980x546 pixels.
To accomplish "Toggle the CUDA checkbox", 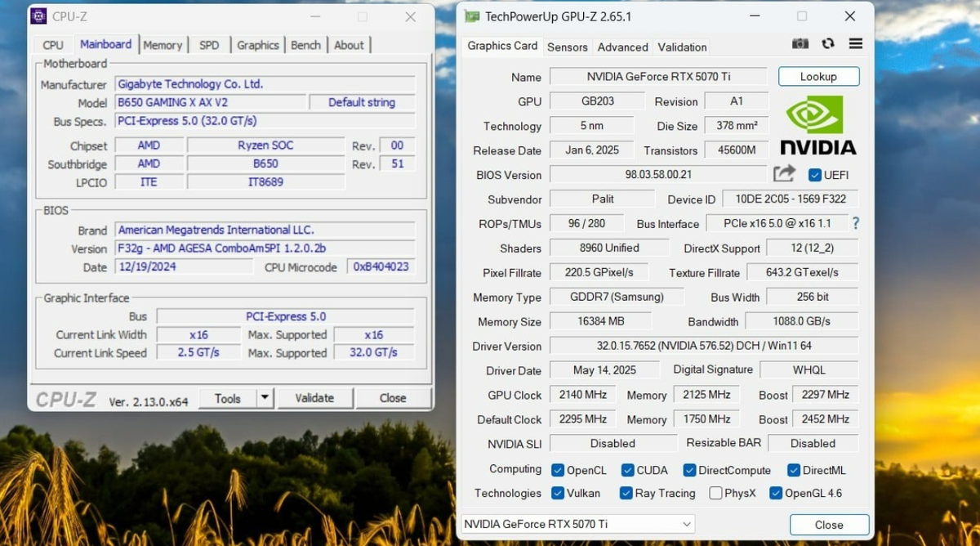I will tap(627, 470).
